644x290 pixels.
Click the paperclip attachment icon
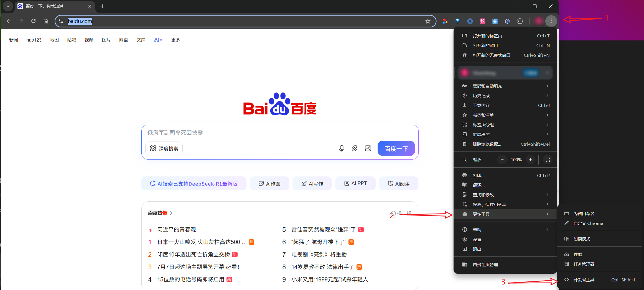click(355, 148)
